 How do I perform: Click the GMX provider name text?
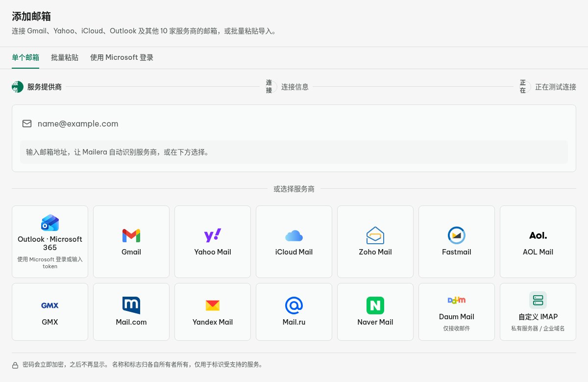[50, 322]
